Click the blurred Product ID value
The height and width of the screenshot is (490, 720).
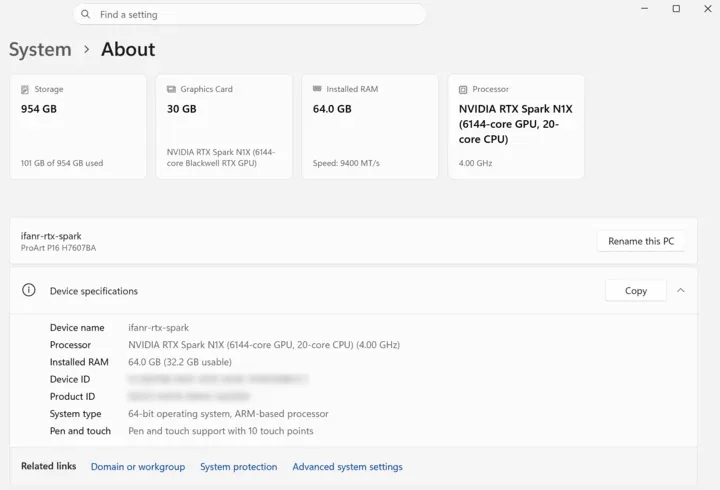click(189, 396)
